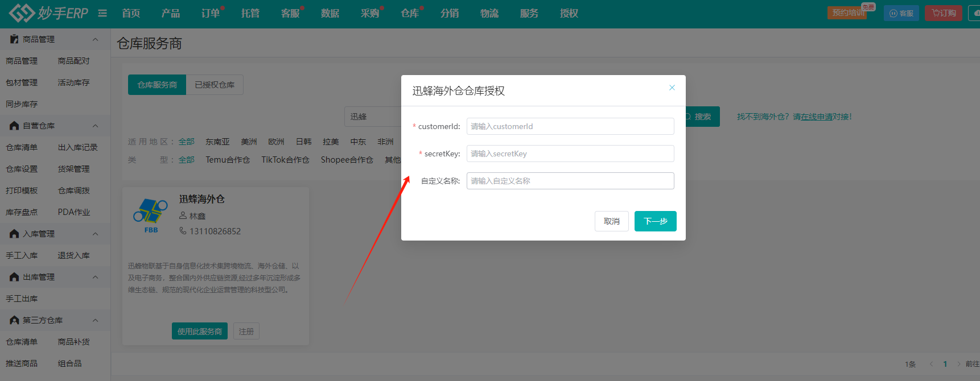Click the phone icon beside 13110826852
Viewport: 980px width, 381px height.
coord(183,231)
